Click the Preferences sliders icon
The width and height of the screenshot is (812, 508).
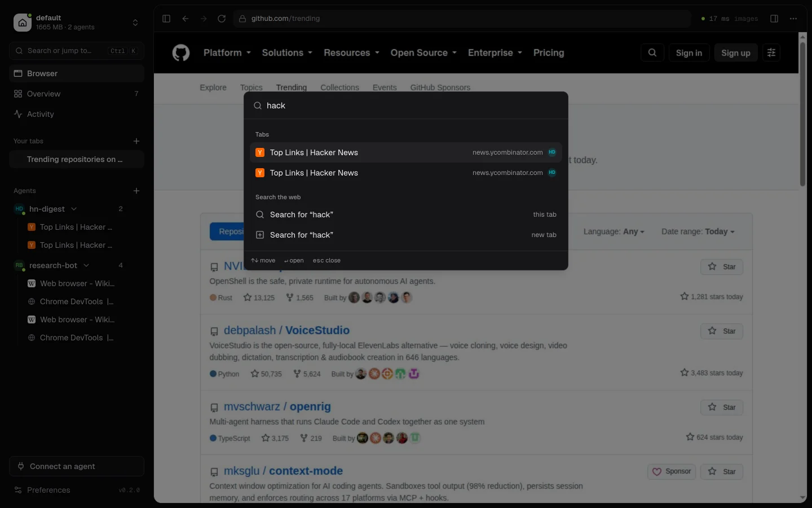18,490
